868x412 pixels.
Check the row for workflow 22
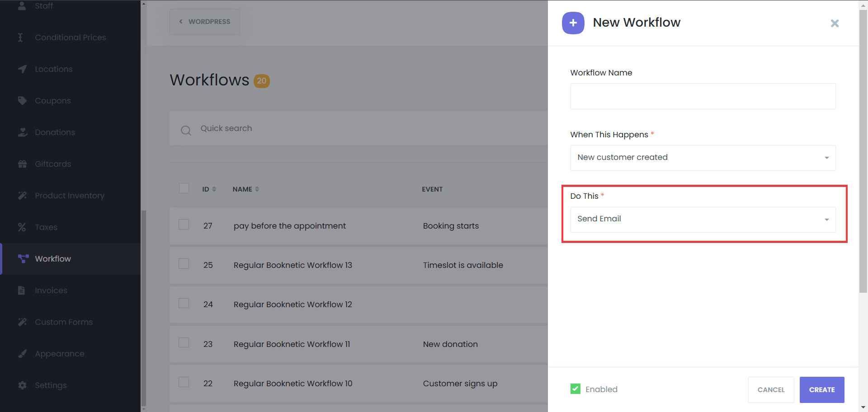pos(184,382)
